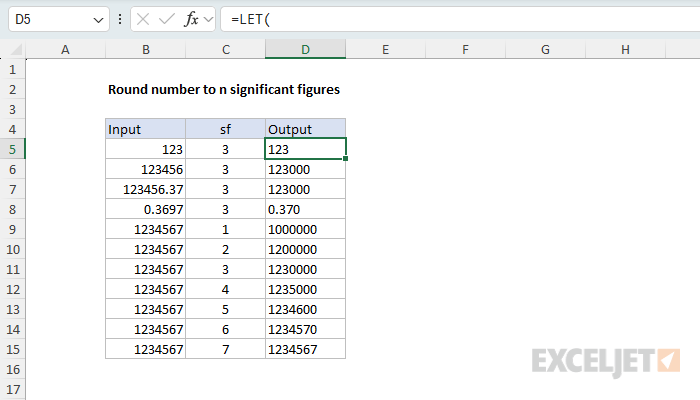Click fill handle of selected cell D5

[346, 158]
